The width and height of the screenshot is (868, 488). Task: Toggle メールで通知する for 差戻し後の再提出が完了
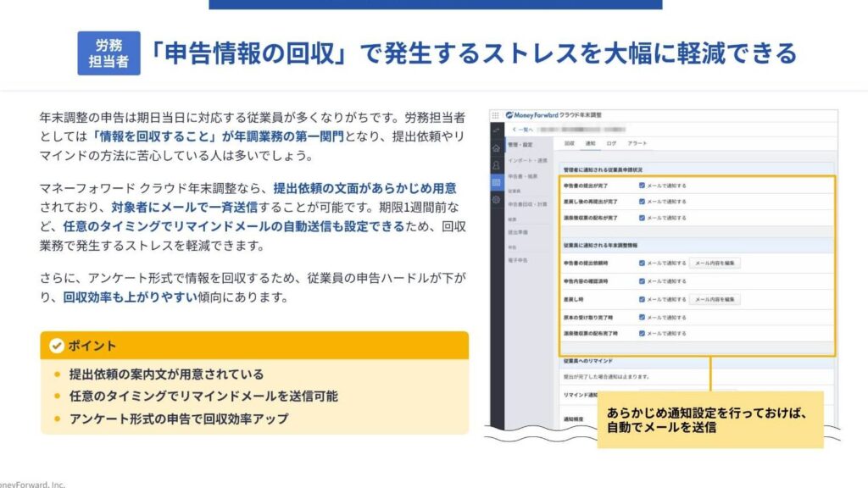pyautogui.click(x=643, y=202)
